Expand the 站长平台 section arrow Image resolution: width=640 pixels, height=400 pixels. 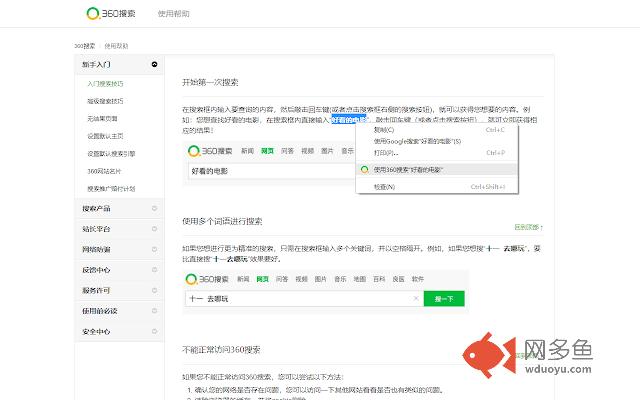(x=154, y=229)
